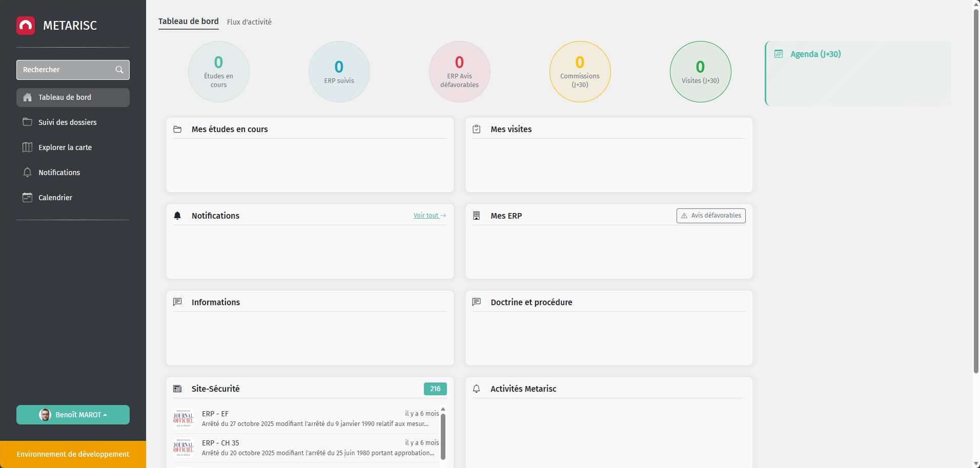Click the folder icon beside Suivi des dossiers
980x468 pixels.
[28, 122]
